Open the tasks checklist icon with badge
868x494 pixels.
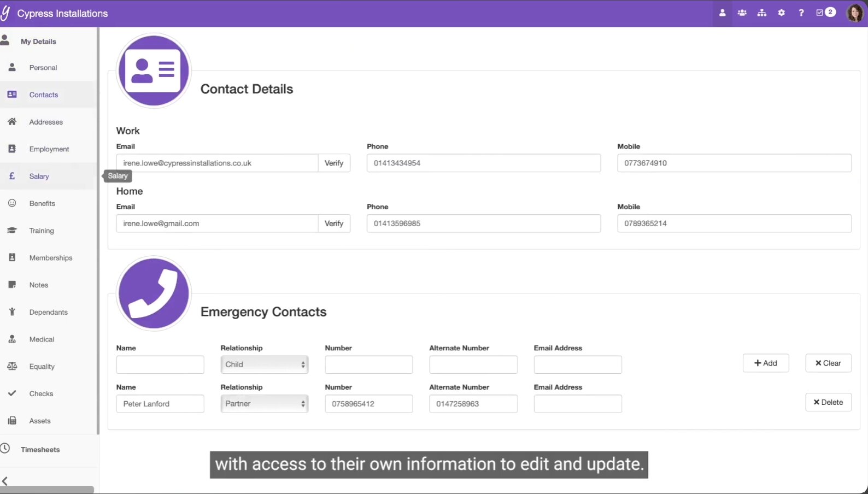click(x=825, y=13)
